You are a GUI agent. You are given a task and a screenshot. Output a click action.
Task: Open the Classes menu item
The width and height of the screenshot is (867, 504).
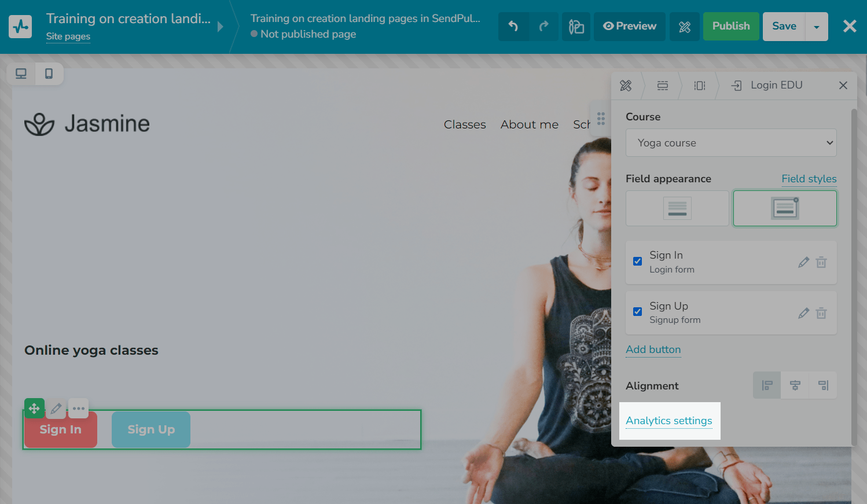[x=465, y=124]
